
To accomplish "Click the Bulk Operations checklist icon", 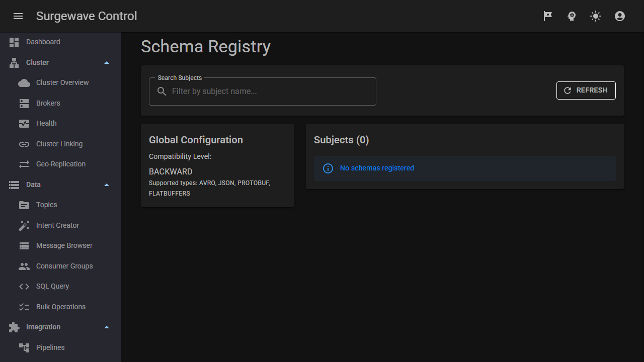I will [x=24, y=307].
